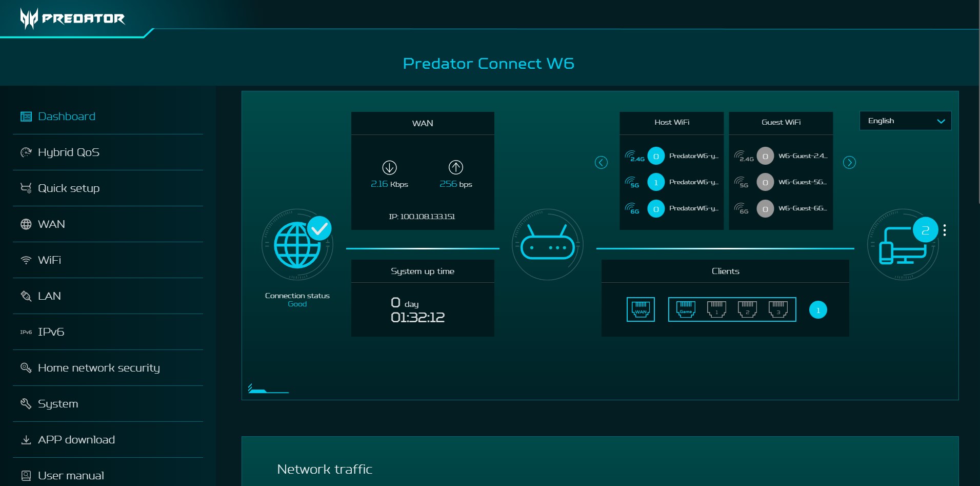Click the router icon in center

pyautogui.click(x=547, y=245)
